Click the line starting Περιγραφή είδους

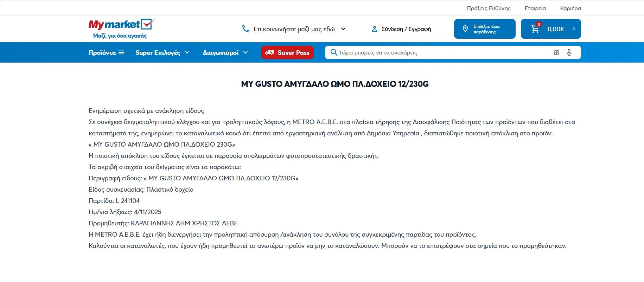[193, 178]
